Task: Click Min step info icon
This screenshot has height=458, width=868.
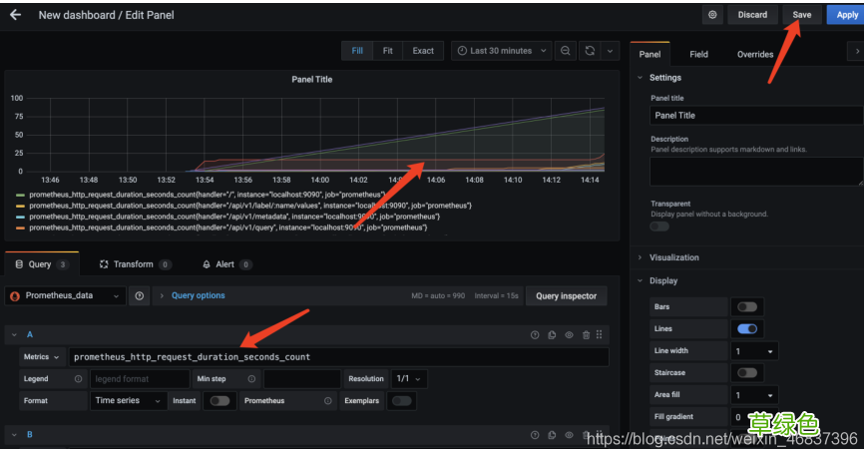Action: tap(251, 379)
